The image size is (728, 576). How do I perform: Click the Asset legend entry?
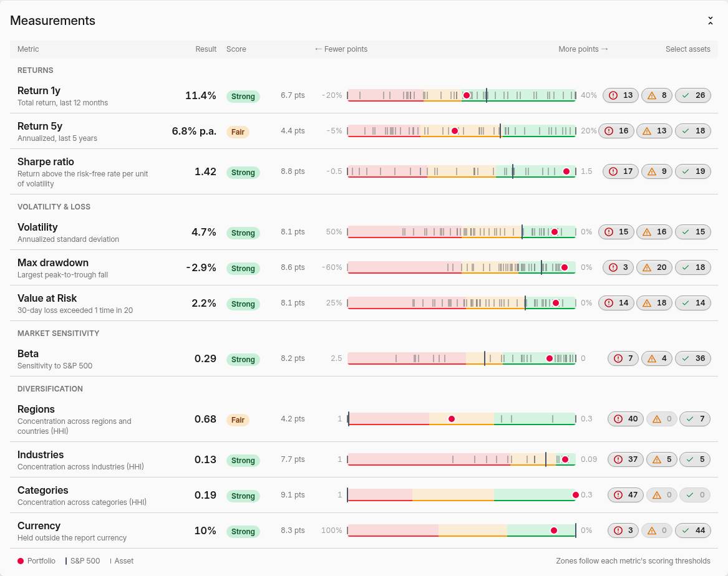point(122,560)
